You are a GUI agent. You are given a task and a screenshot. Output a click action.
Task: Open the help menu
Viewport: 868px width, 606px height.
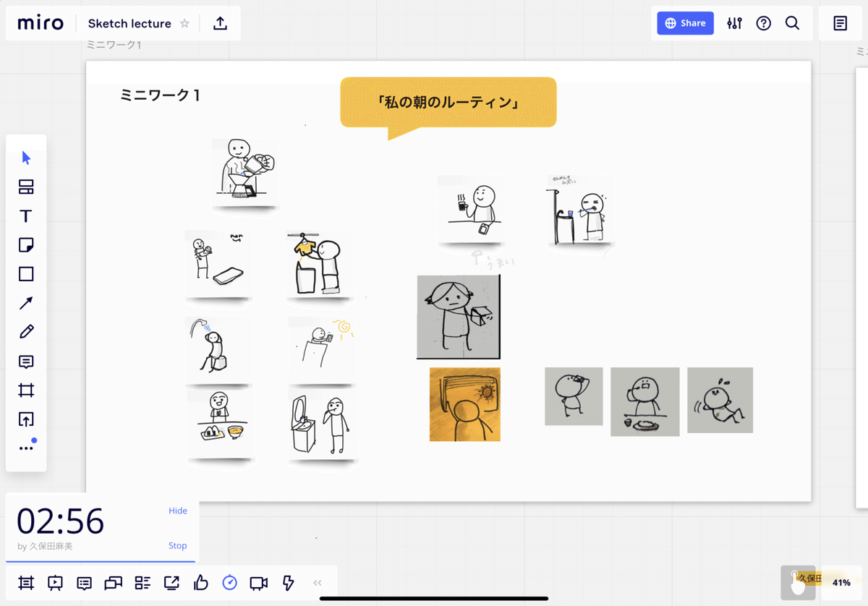click(763, 23)
